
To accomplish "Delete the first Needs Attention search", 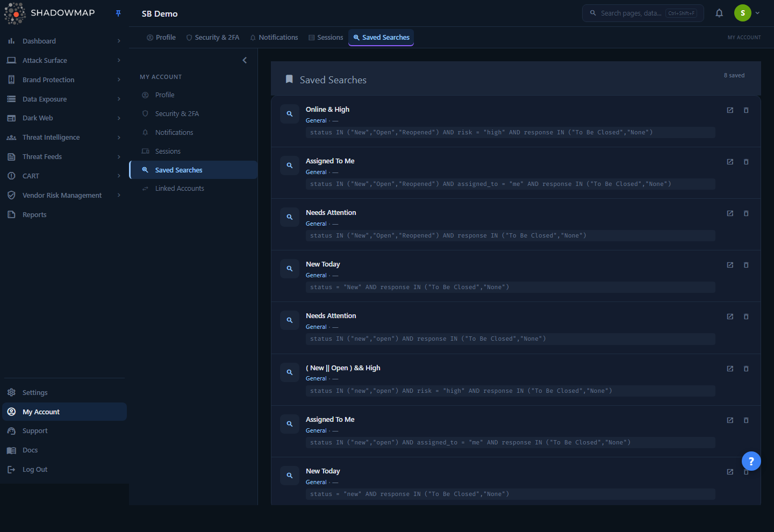I will (x=746, y=213).
